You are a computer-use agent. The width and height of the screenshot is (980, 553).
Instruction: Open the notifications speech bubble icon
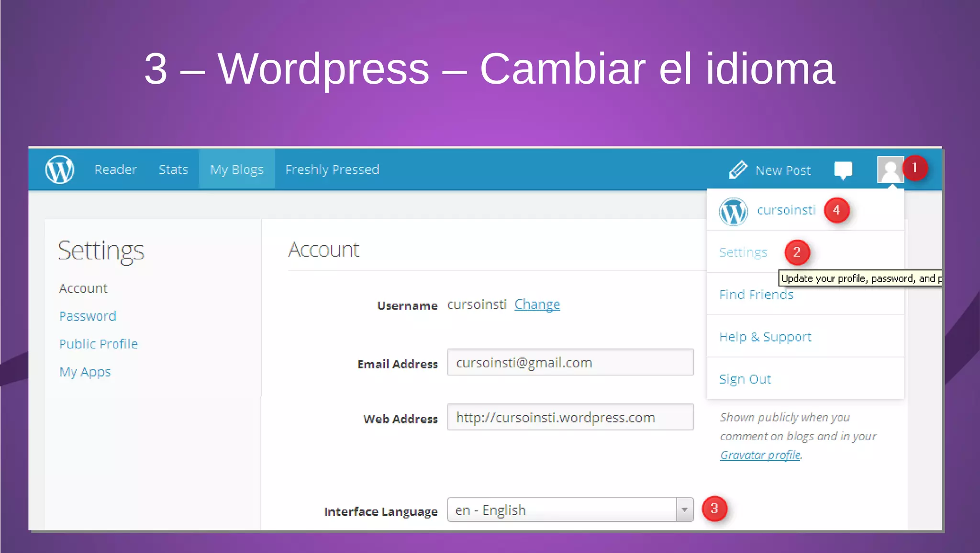843,170
